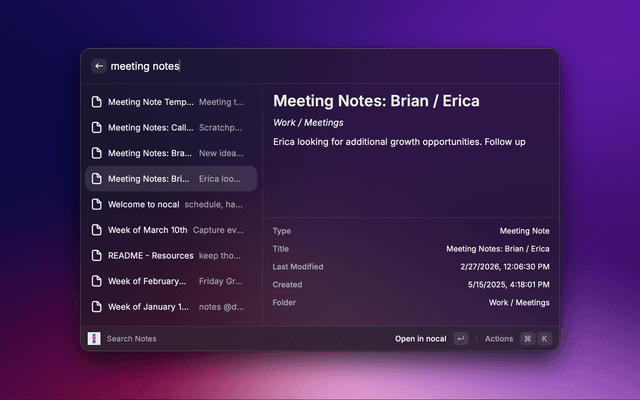The height and width of the screenshot is (400, 640).
Task: Click the K key icon in footer
Action: pyautogui.click(x=544, y=339)
